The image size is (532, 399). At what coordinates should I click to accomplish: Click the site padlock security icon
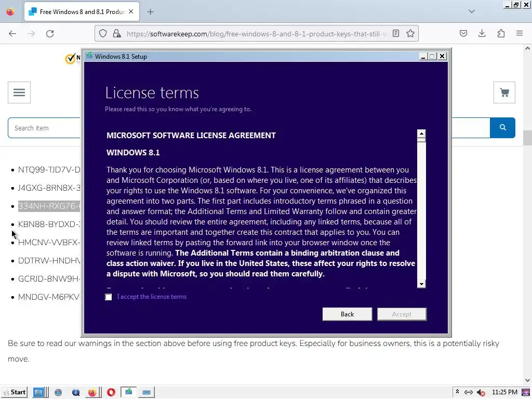(117, 34)
